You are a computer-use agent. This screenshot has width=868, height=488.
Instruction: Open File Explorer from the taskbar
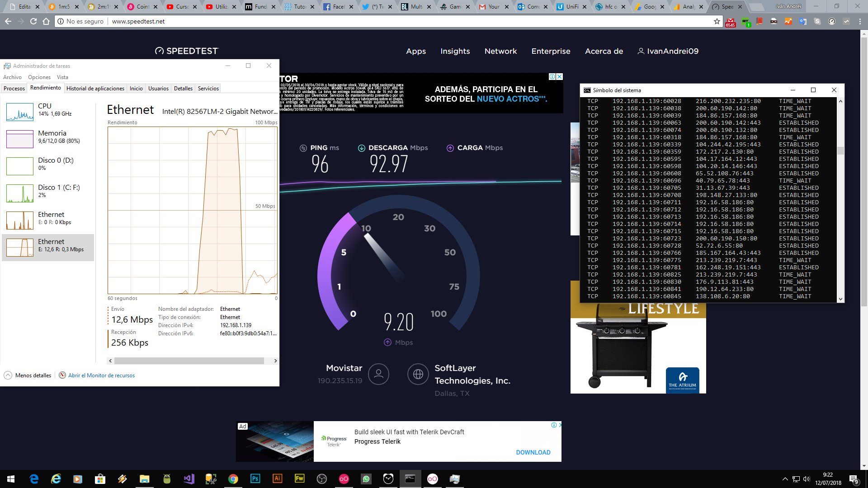click(144, 479)
